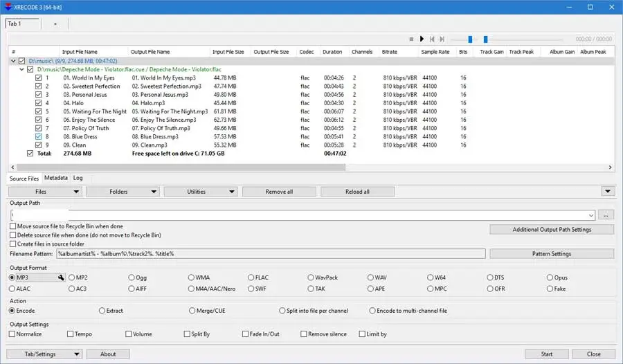Screen dimensions: 623x364
Task: Collapse the Violator.flac.cue tree node
Action: tap(21, 69)
